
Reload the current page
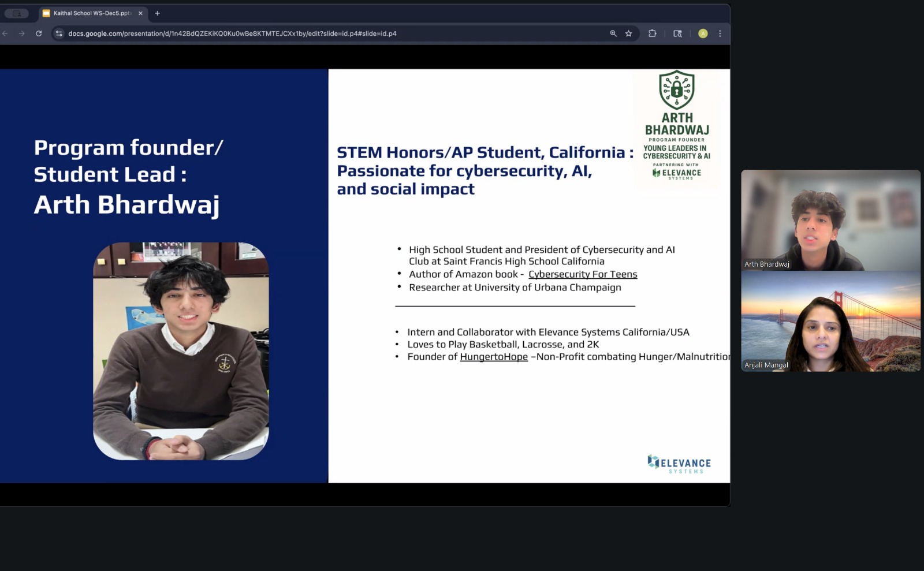pos(39,33)
